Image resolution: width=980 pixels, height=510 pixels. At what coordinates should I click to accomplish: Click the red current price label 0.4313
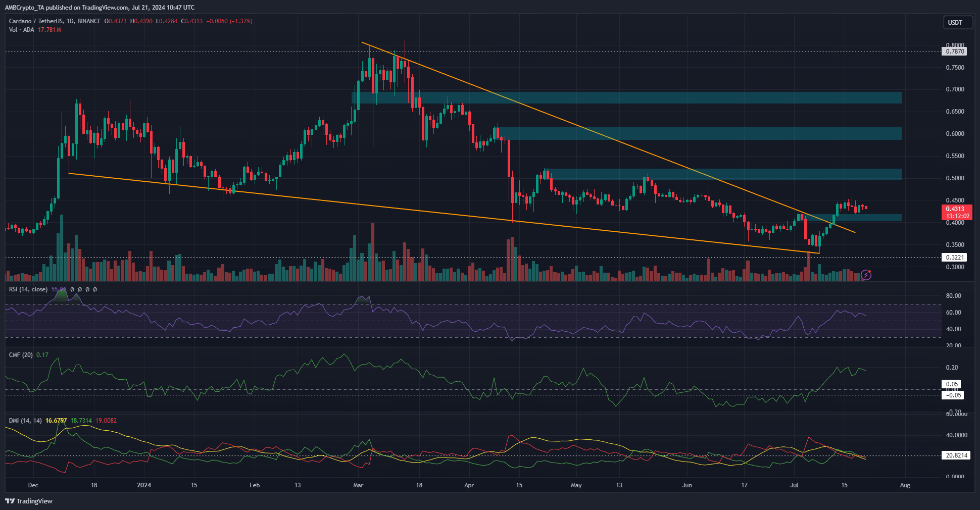[x=957, y=212]
